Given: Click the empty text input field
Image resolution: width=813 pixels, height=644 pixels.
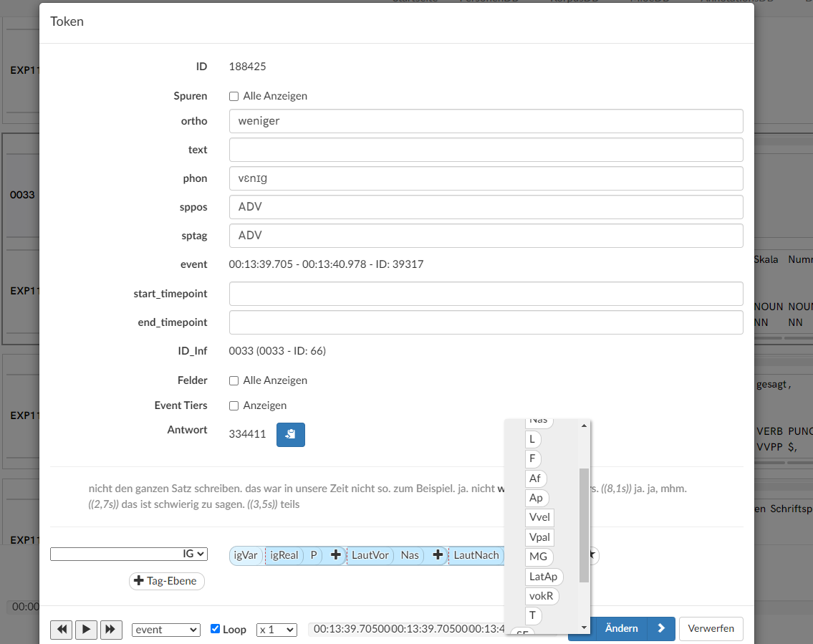Looking at the screenshot, I should pos(486,150).
